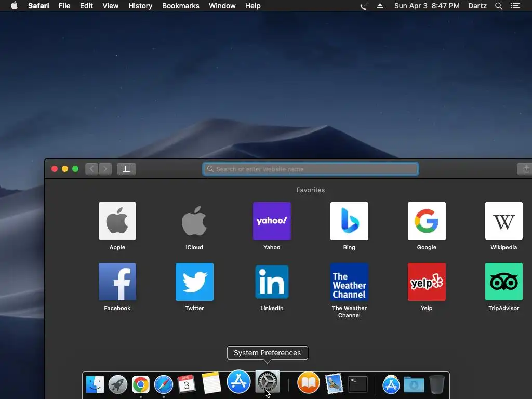
Task: Open the Bing favorite tile
Action: point(349,221)
